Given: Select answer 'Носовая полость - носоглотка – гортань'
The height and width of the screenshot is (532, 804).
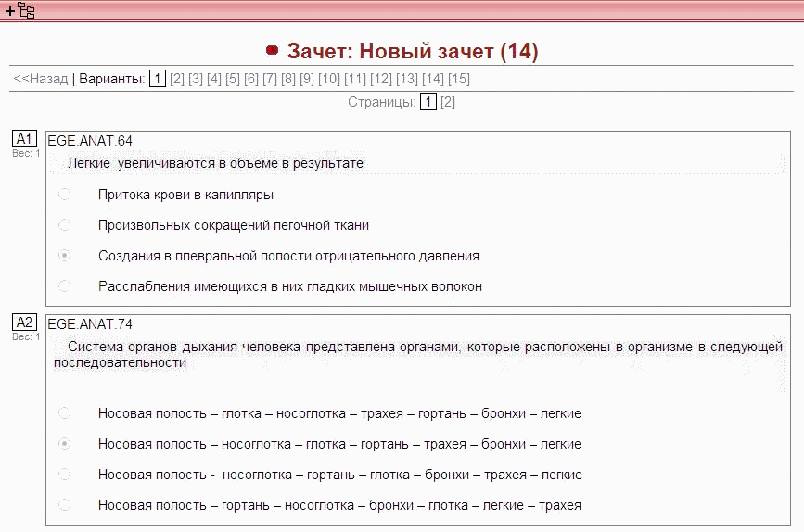Looking at the screenshot, I should coord(64,475).
